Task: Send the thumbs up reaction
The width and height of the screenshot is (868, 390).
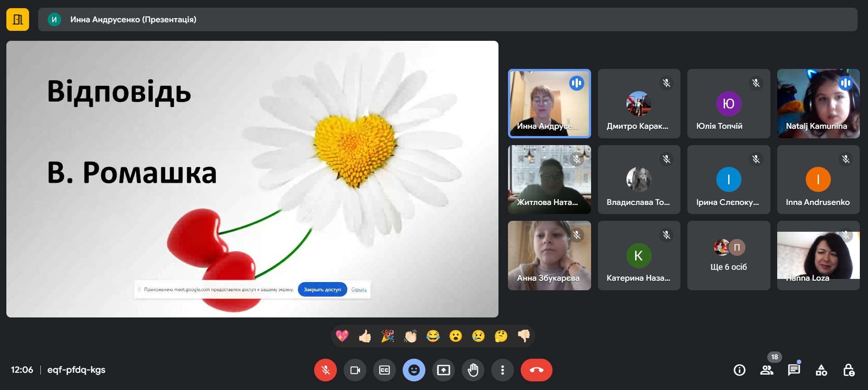Action: click(x=365, y=336)
